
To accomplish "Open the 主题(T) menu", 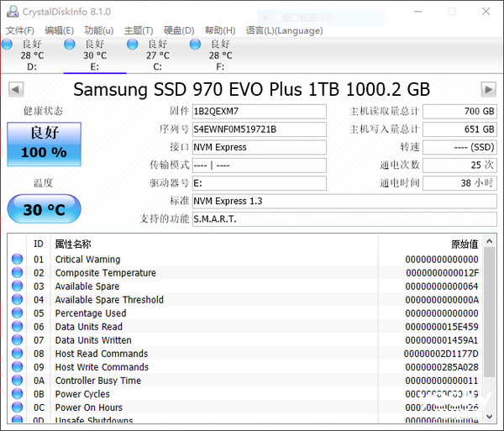I will point(139,30).
